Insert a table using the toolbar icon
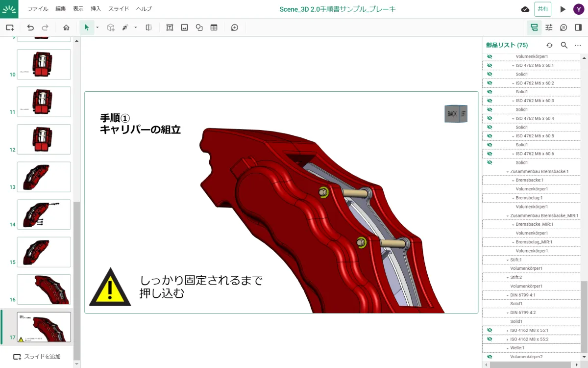Screen dimensions: 588x368 [214, 27]
